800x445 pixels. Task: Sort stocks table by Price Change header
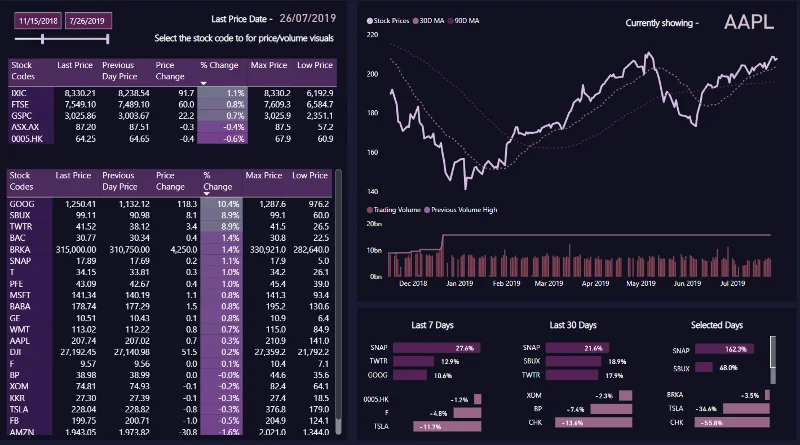[x=170, y=181]
